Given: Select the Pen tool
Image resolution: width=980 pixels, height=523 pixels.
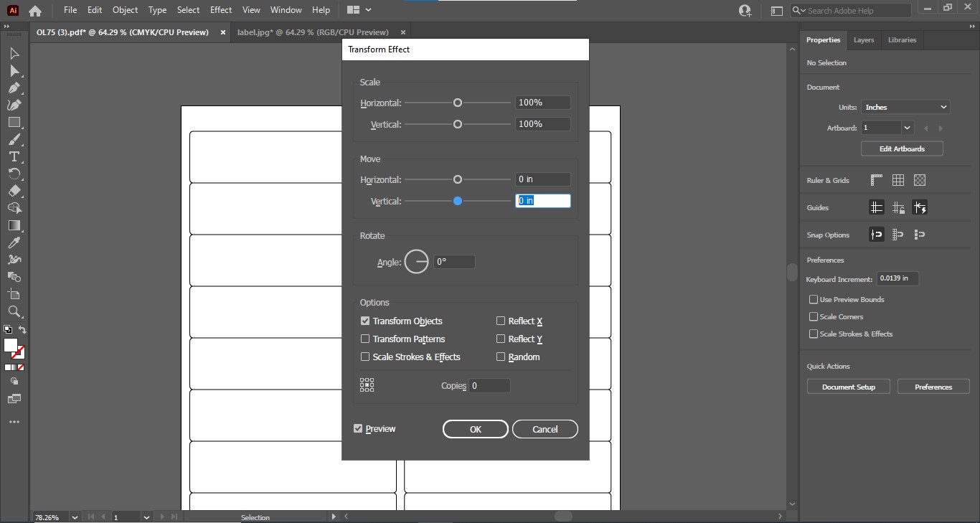Looking at the screenshot, I should 14,88.
